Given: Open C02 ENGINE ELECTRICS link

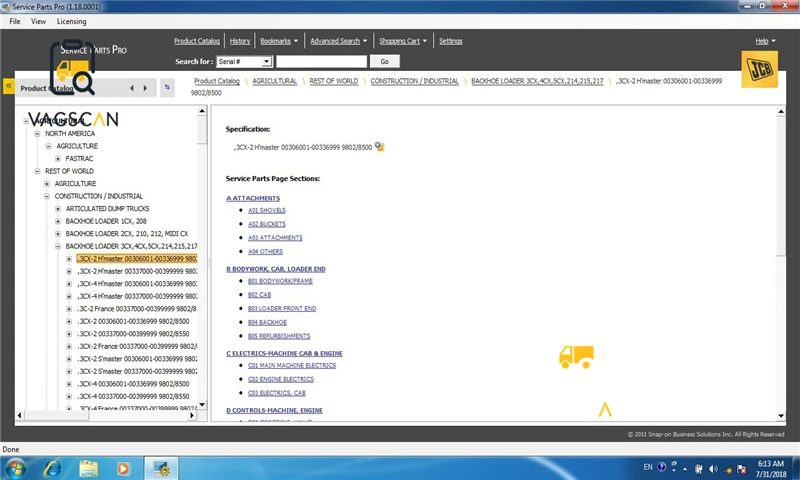Looking at the screenshot, I should point(281,379).
